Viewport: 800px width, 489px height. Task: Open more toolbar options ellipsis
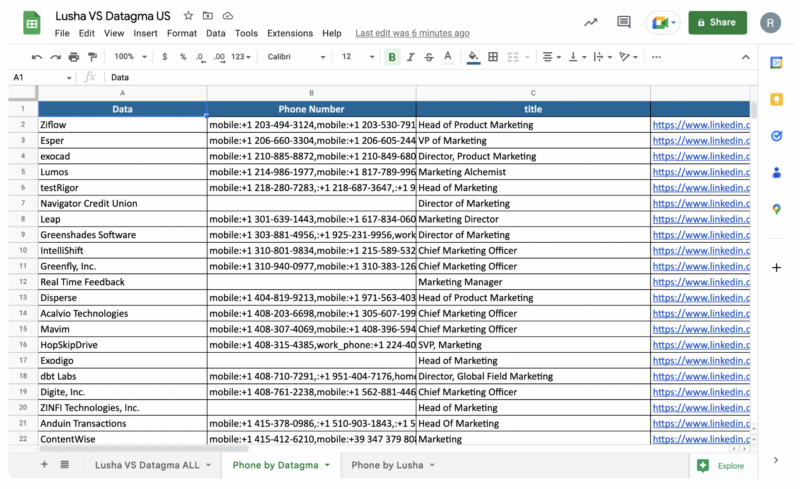pyautogui.click(x=656, y=57)
